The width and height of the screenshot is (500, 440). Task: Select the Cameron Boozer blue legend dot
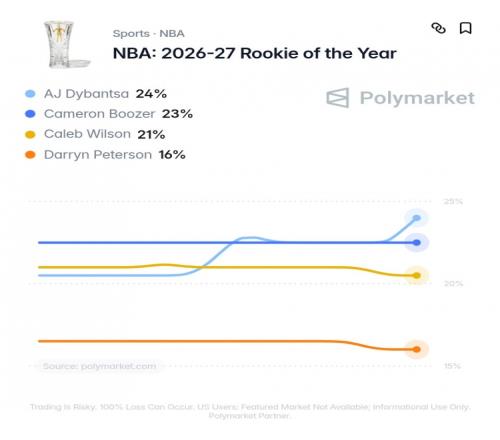30,114
